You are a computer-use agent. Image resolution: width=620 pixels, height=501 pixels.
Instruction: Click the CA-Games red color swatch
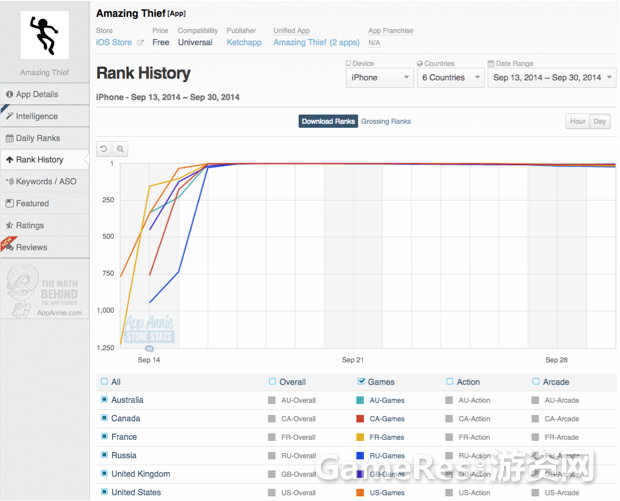(x=360, y=419)
